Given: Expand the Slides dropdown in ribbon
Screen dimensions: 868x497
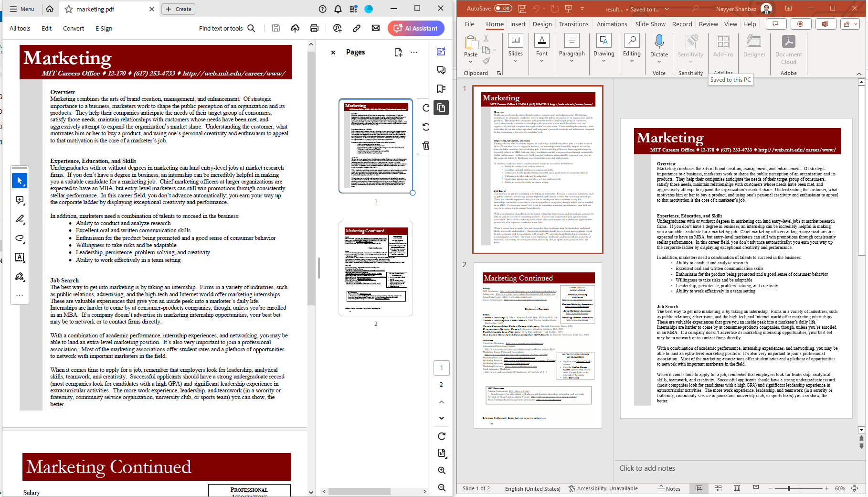Looking at the screenshot, I should pyautogui.click(x=515, y=61).
